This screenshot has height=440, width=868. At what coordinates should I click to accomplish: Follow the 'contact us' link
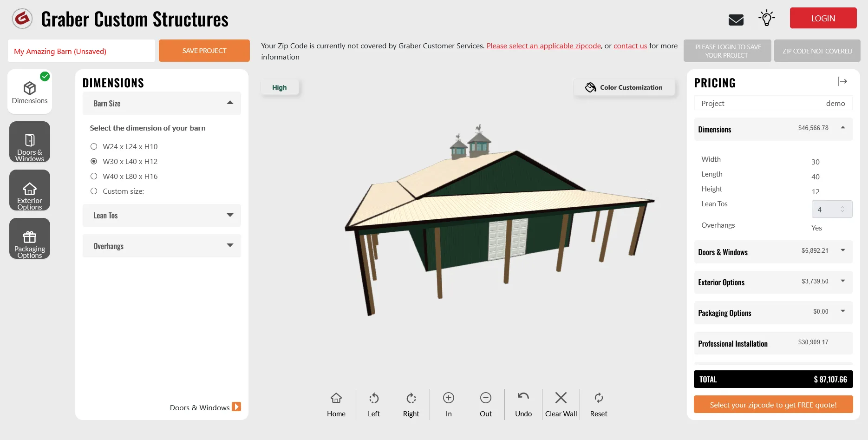(630, 46)
